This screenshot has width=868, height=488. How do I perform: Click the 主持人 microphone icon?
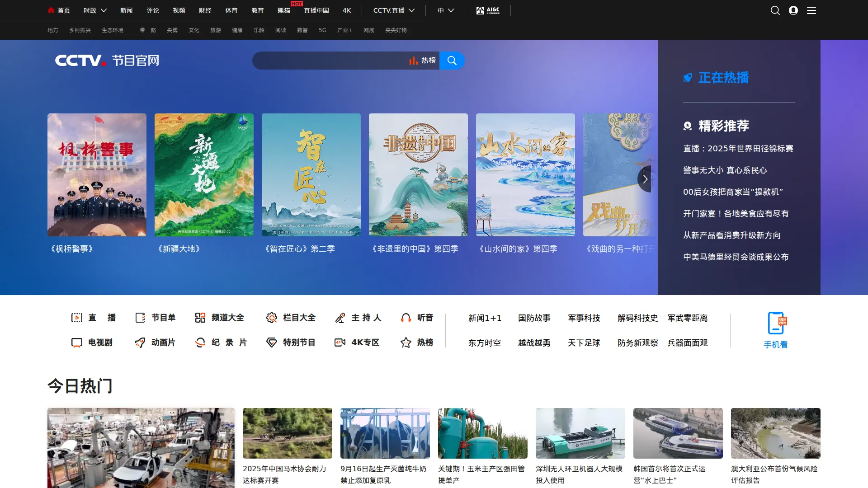point(340,318)
